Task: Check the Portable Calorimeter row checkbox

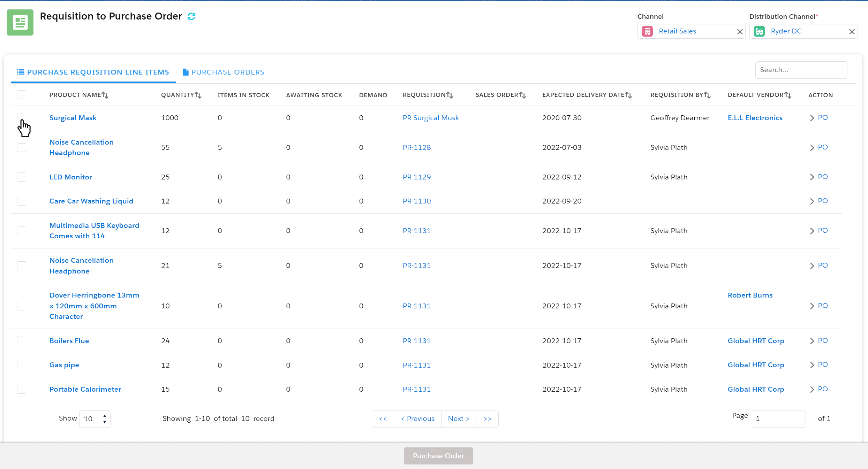Action: [22, 389]
